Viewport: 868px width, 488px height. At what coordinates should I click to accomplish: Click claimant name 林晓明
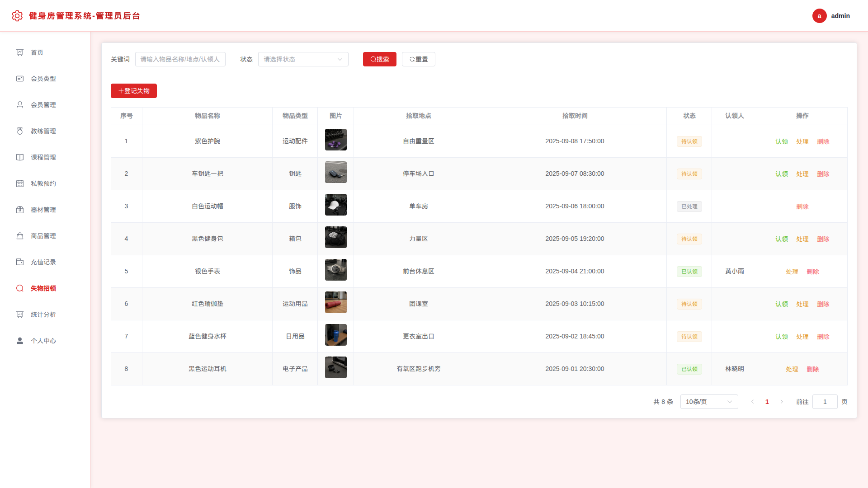coord(735,369)
